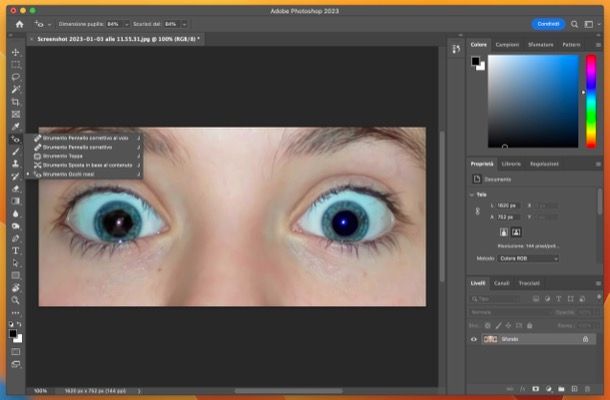This screenshot has height=400, width=610.
Task: Select the Lasso tool
Action: [15, 77]
